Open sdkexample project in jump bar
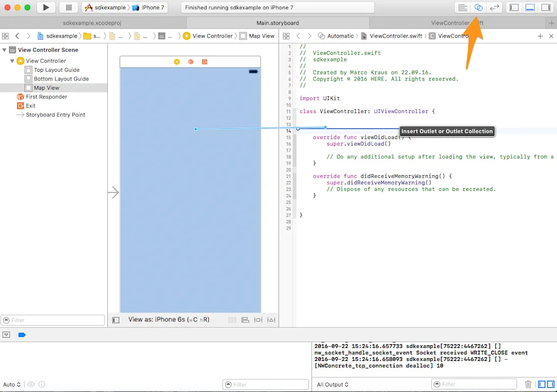 58,36
